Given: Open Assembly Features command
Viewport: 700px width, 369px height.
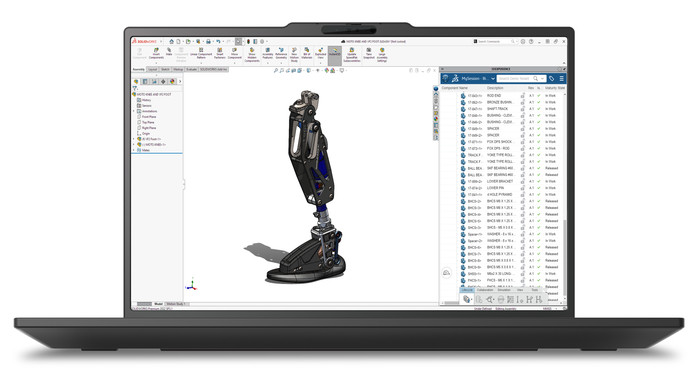Looking at the screenshot, I should click(267, 54).
